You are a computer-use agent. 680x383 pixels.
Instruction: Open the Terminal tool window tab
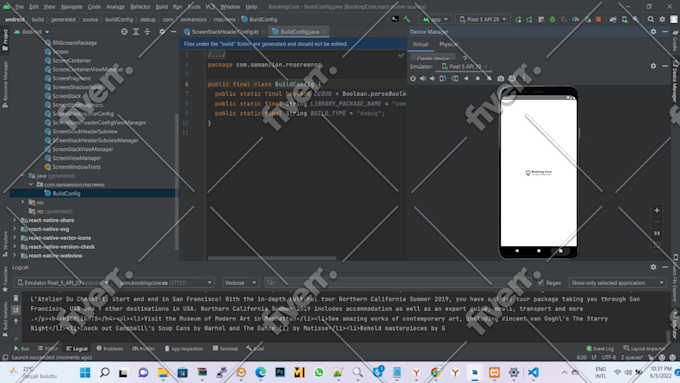225,349
